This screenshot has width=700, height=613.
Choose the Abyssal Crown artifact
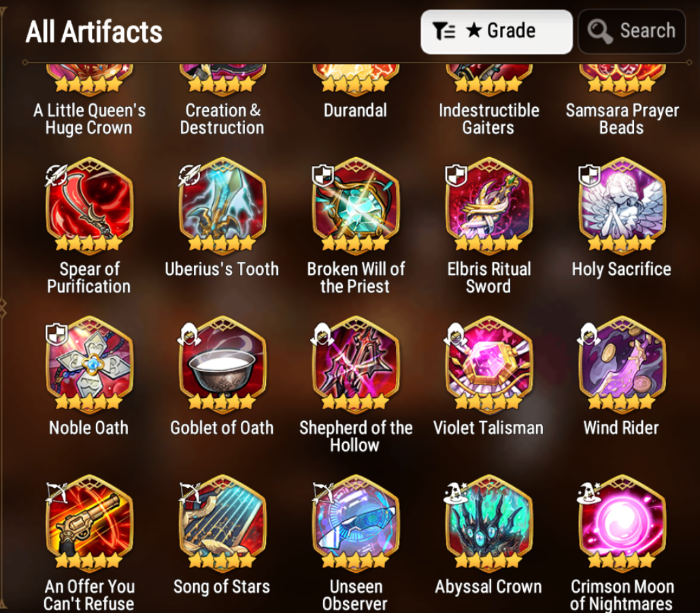pos(488,523)
